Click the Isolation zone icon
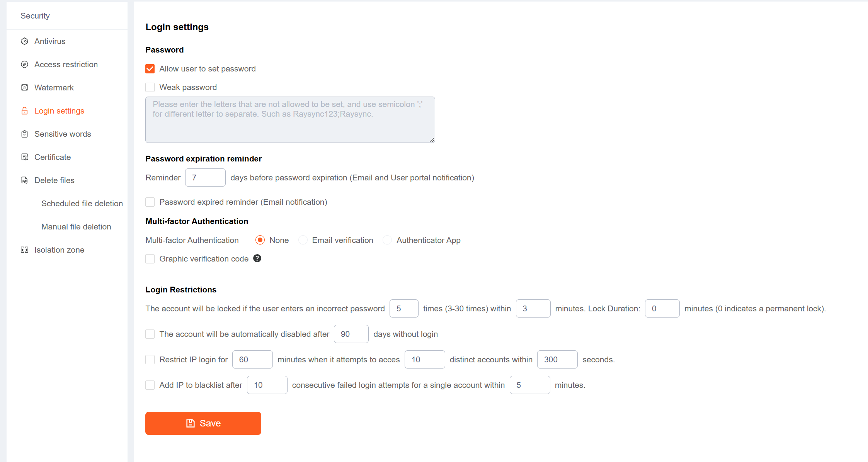Screen dimensions: 868x462 25,250
